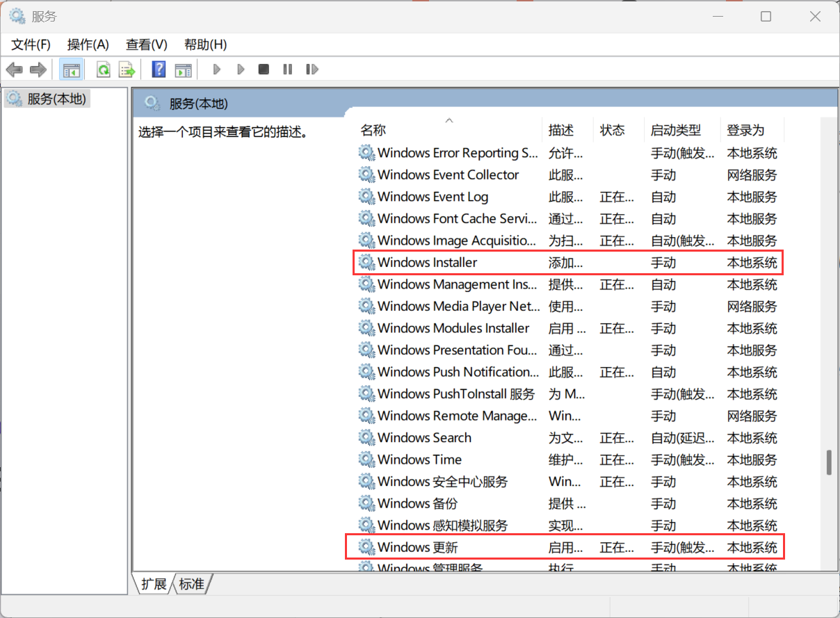Viewport: 840px width, 618px height.
Task: Click the Restart service icon
Action: 312,70
